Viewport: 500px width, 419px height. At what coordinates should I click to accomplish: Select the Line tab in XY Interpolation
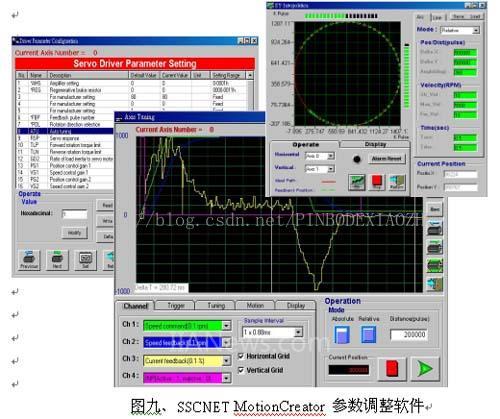(x=437, y=17)
